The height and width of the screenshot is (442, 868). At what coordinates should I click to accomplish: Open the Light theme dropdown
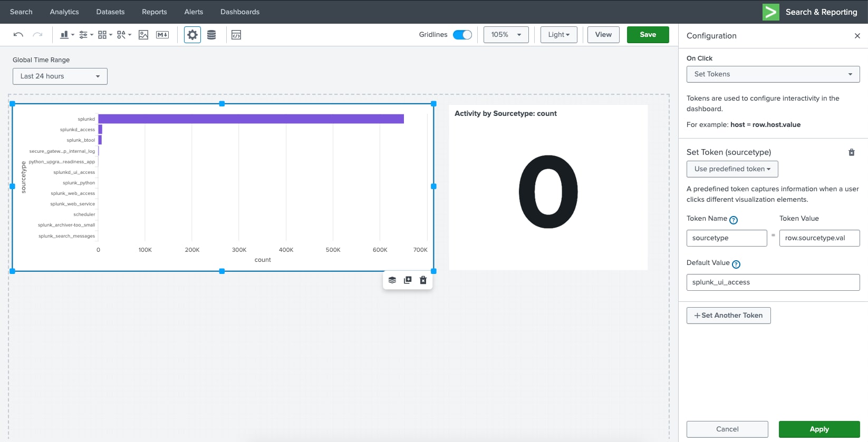point(559,35)
